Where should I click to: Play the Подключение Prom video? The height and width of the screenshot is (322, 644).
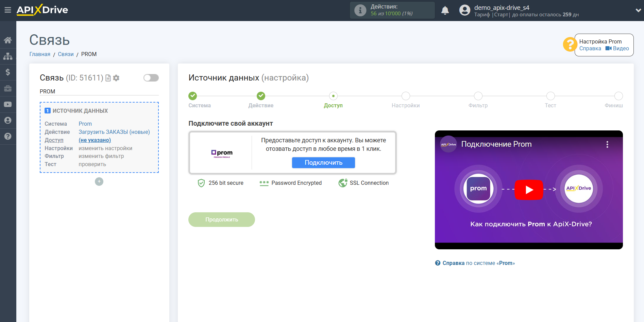tap(529, 190)
